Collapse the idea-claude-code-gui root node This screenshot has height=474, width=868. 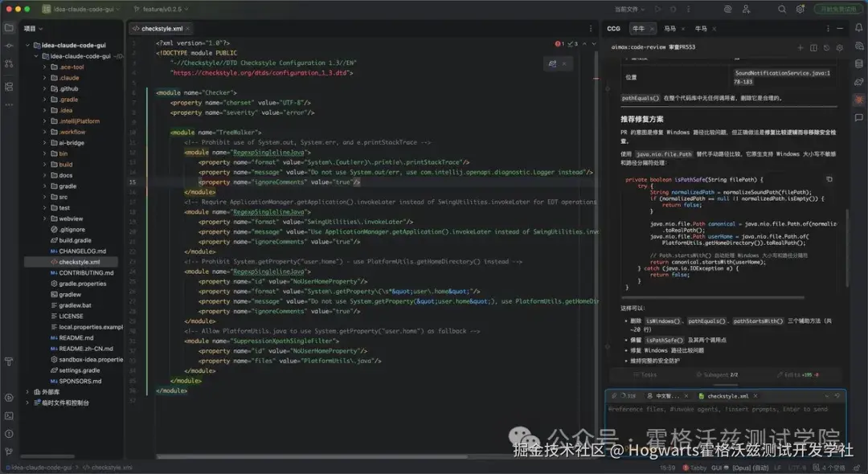pyautogui.click(x=27, y=45)
